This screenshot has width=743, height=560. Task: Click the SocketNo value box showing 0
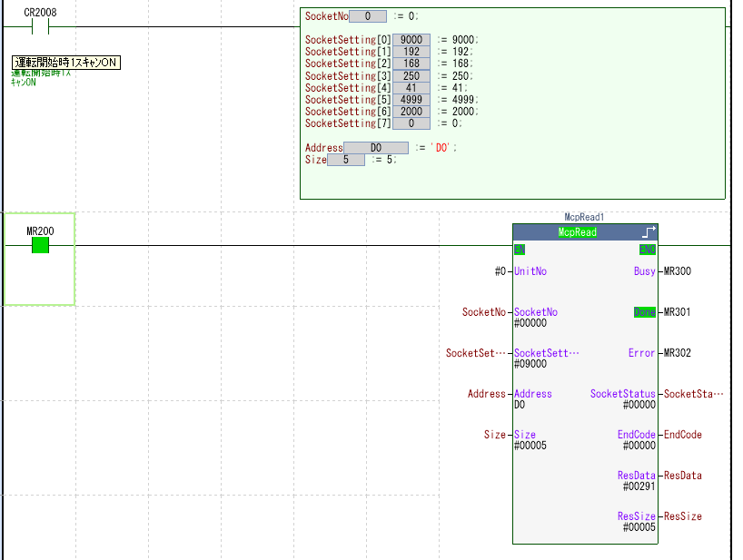pos(368,16)
